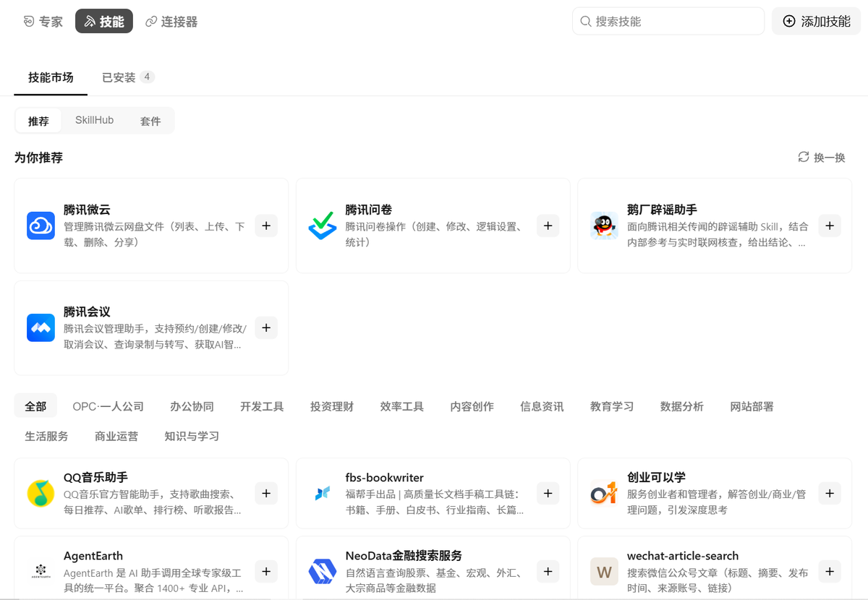Click the 换一换 text label
The height and width of the screenshot is (600, 868).
[830, 157]
